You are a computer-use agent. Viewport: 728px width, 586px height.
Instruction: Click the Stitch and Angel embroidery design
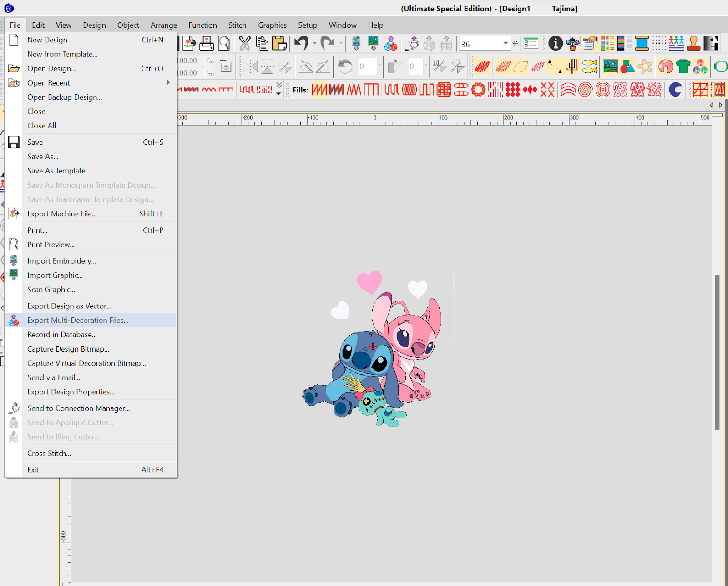(372, 348)
